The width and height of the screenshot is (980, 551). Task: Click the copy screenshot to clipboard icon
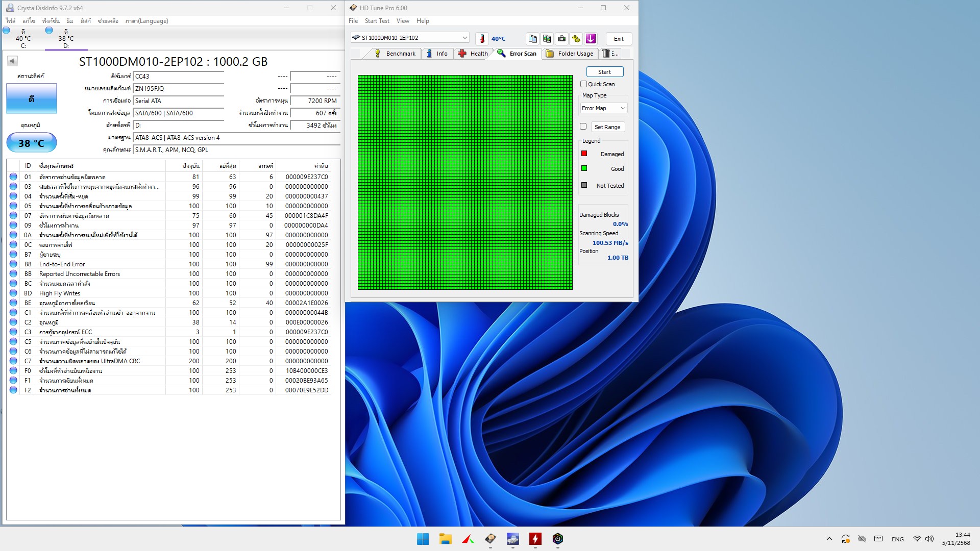547,39
